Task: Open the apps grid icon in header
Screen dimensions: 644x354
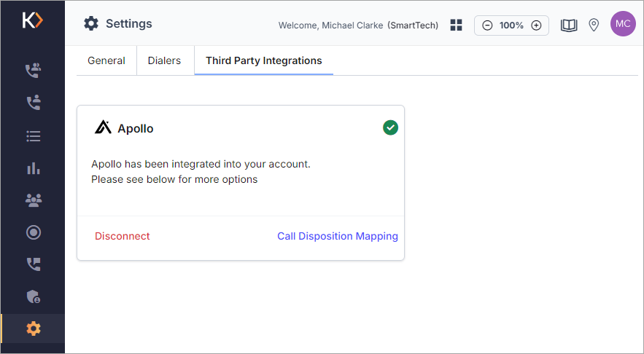Action: [457, 25]
